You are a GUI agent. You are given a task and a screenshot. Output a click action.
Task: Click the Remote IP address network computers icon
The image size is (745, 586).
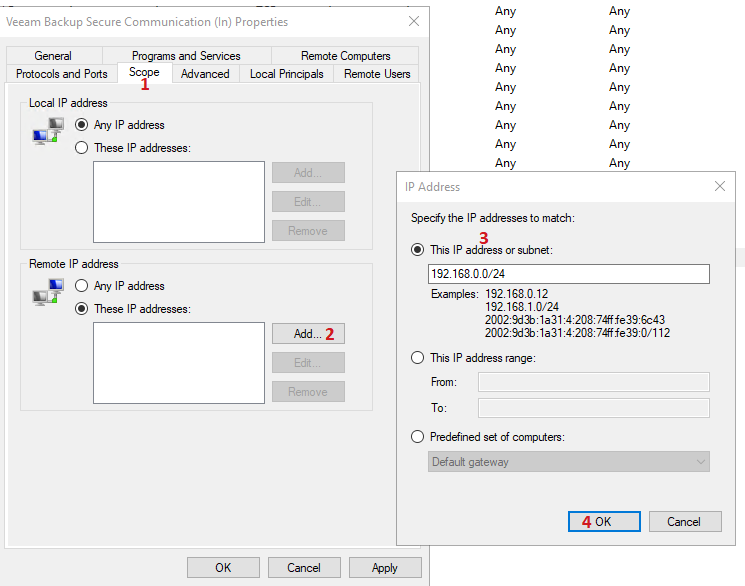click(48, 292)
